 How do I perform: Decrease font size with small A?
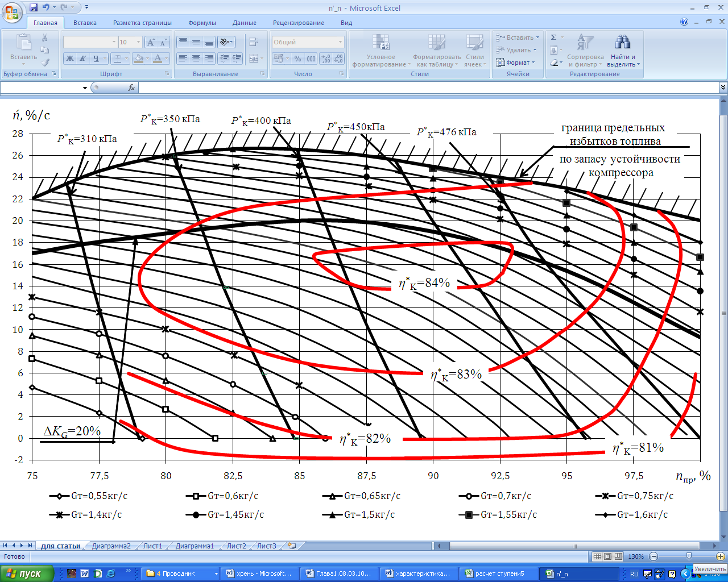[x=164, y=42]
